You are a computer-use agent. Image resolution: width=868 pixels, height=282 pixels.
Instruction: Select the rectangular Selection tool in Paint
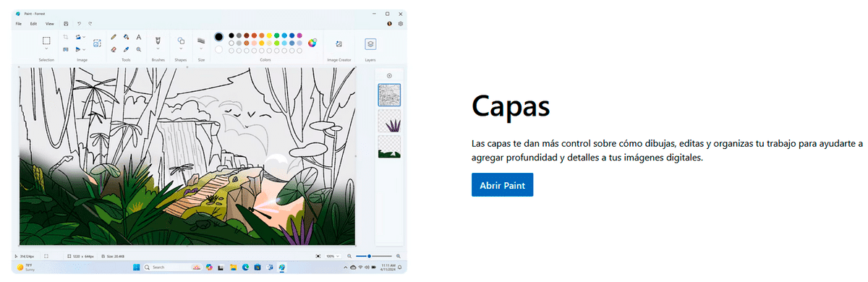(46, 40)
